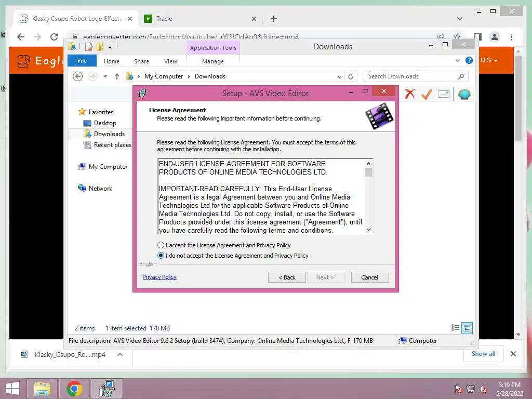The width and height of the screenshot is (532, 399).
Task: Click the license agreement scrollbar thumb
Action: click(x=368, y=172)
